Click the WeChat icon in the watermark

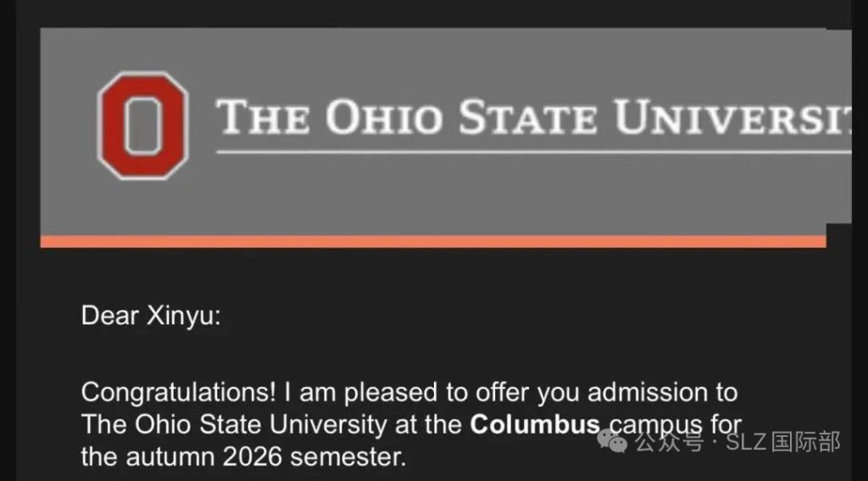click(x=613, y=440)
